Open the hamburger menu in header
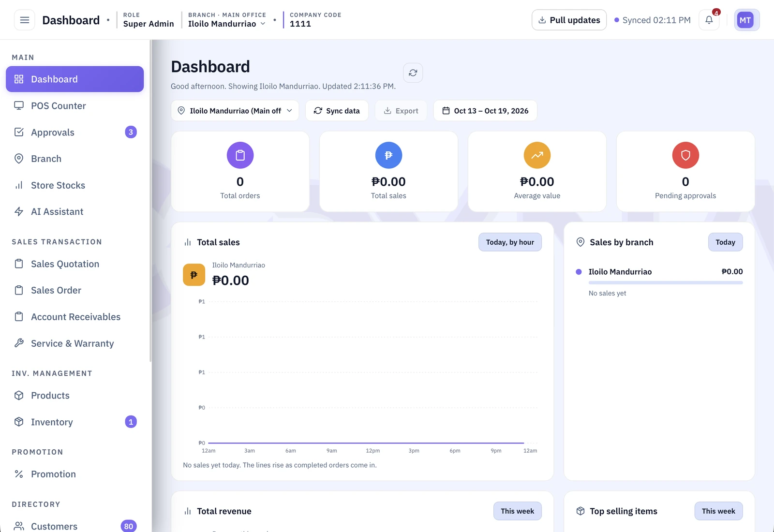The height and width of the screenshot is (532, 774). point(24,20)
